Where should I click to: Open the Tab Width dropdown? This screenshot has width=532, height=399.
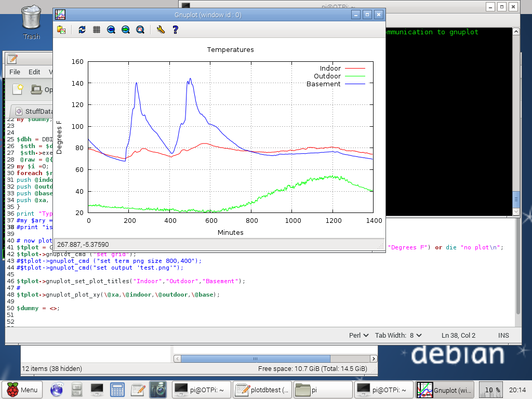tap(398, 335)
